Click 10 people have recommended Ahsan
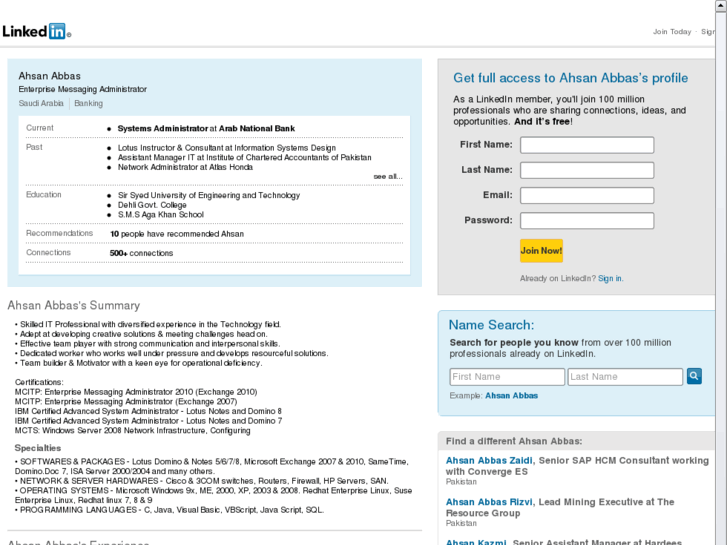The width and height of the screenshot is (727, 545). (177, 234)
